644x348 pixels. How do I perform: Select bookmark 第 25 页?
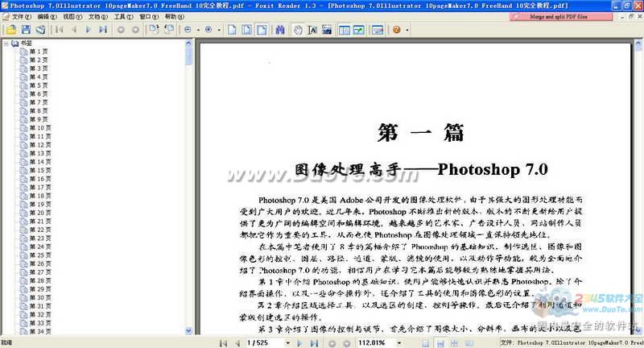click(x=40, y=255)
